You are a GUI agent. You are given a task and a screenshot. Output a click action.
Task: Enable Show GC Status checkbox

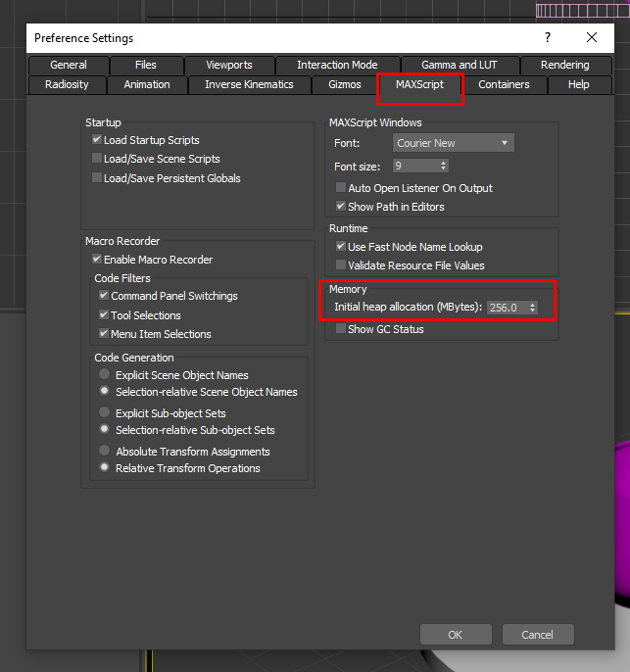coord(341,329)
